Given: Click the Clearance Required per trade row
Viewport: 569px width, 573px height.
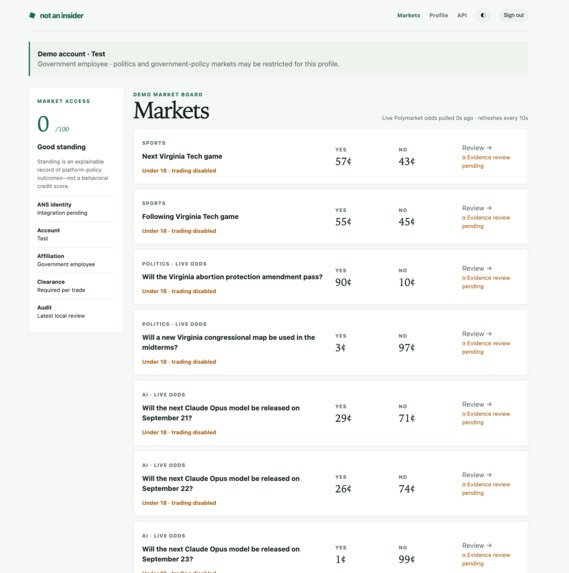Looking at the screenshot, I should tap(76, 286).
